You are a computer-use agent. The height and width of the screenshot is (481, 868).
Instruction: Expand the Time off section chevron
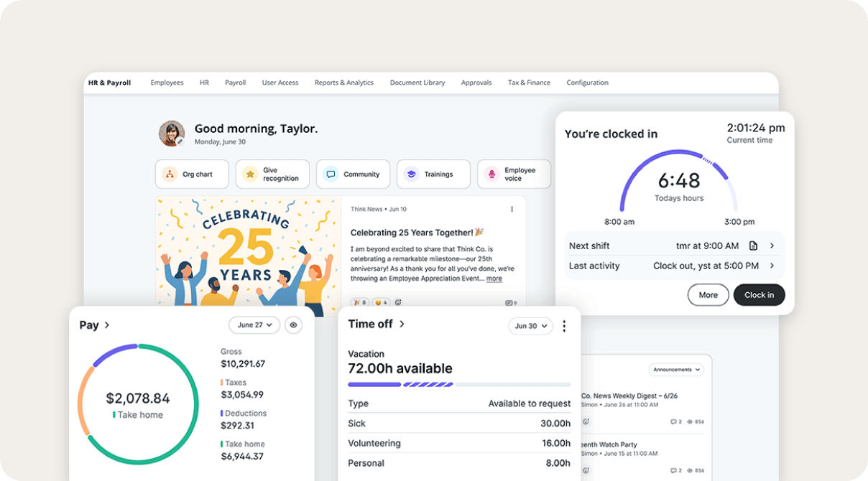(x=402, y=324)
